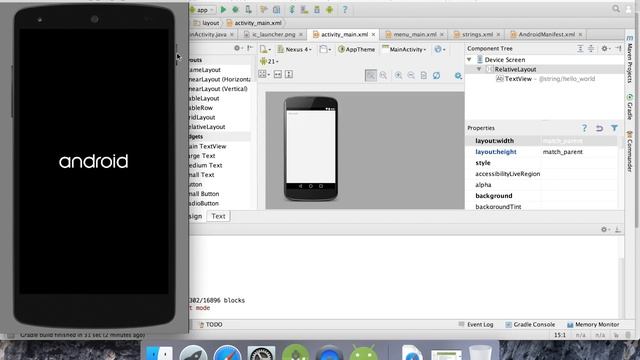Open preview settings magnifier-gear icon
Viewport: 640px width, 360px height.
click(458, 76)
